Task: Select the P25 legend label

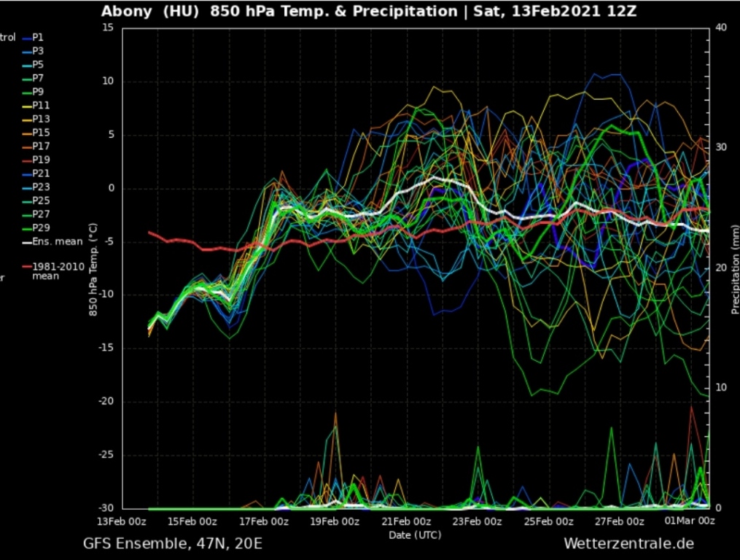Action: coord(41,201)
